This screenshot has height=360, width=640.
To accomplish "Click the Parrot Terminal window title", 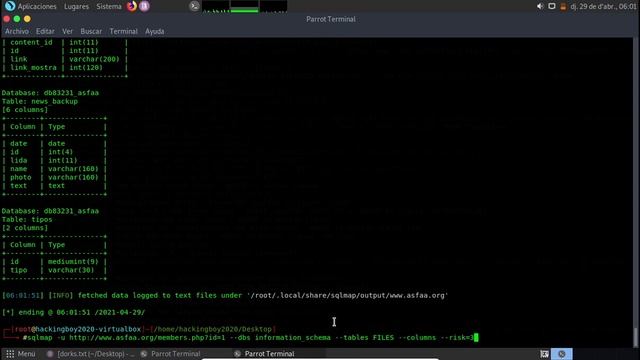I will (331, 19).
